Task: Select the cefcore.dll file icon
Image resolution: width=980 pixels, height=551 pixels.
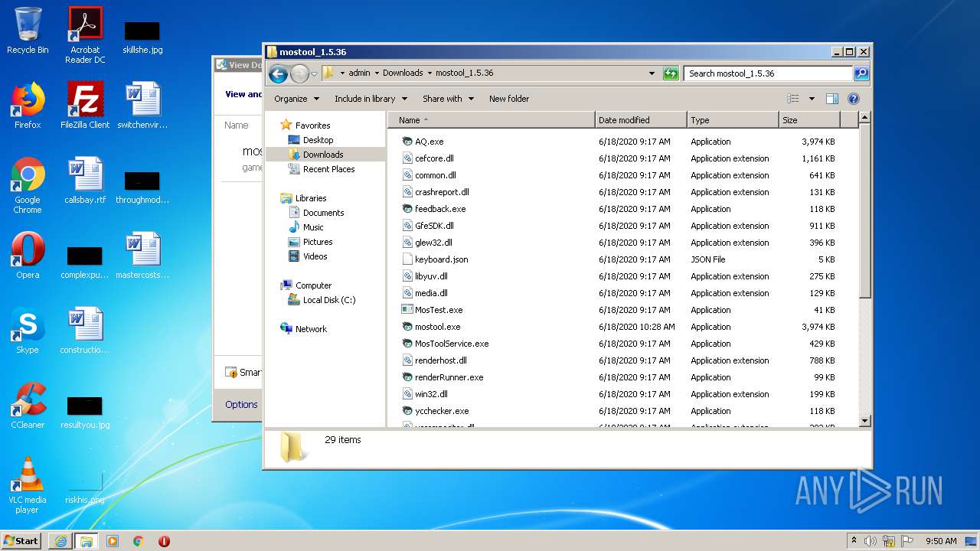Action: pos(407,158)
